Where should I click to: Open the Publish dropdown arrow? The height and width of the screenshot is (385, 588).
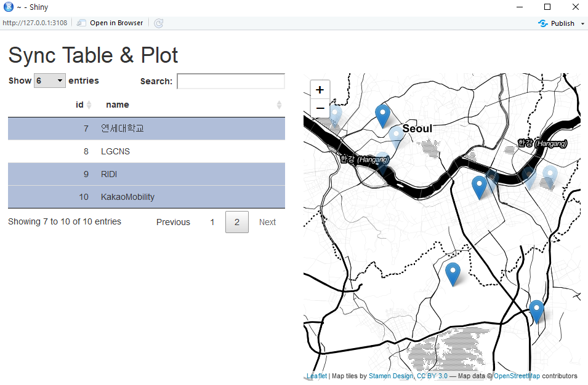pyautogui.click(x=582, y=23)
